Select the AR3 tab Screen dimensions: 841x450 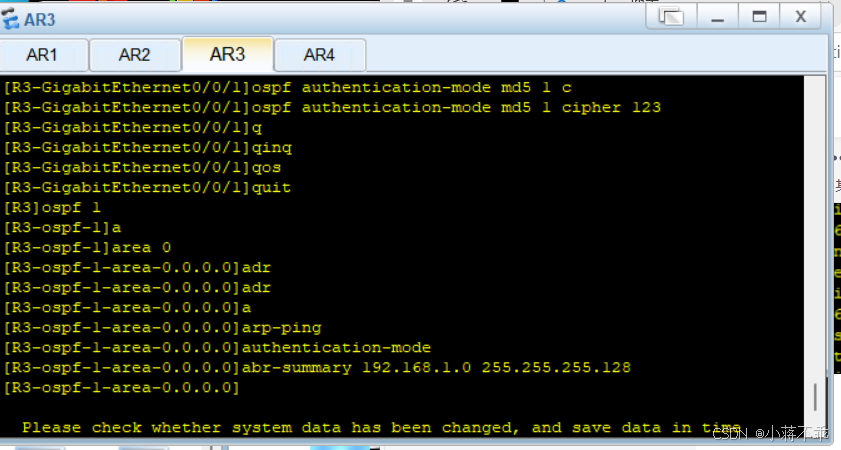click(x=227, y=54)
